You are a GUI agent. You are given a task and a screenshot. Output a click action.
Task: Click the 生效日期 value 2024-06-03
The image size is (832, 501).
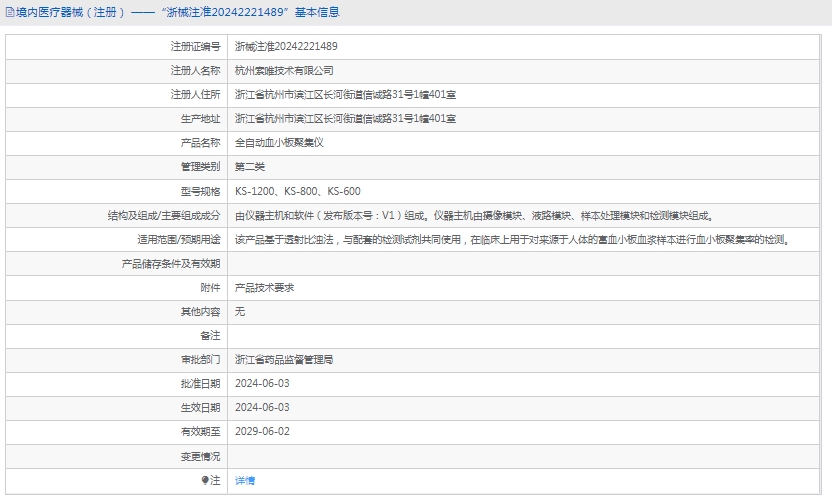pos(262,407)
